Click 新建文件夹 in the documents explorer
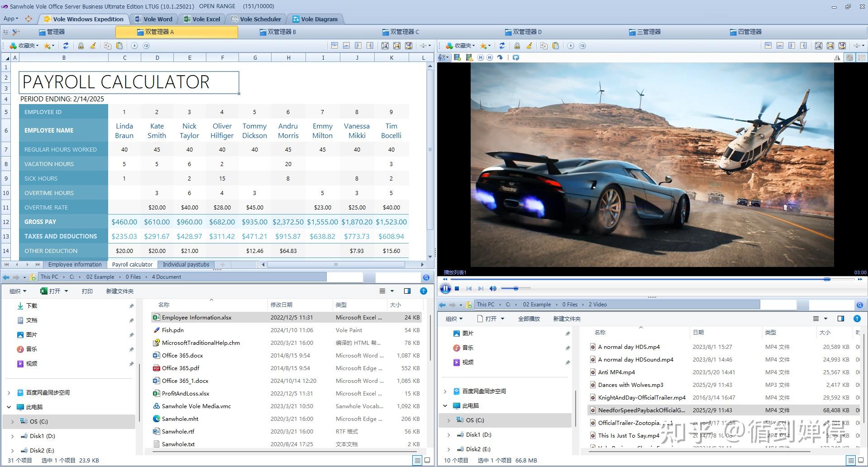Image resolution: width=868 pixels, height=467 pixels. (119, 291)
